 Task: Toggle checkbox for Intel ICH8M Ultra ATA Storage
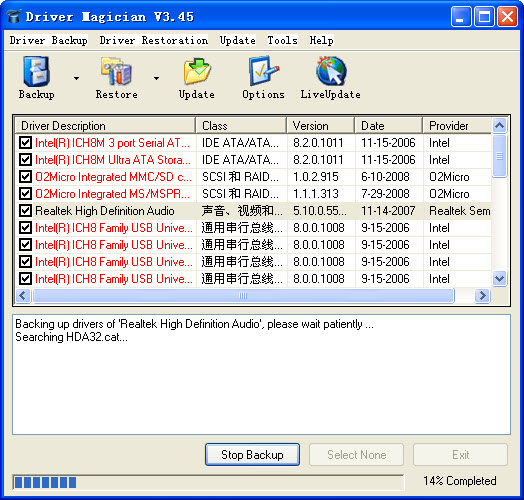pyautogui.click(x=25, y=159)
